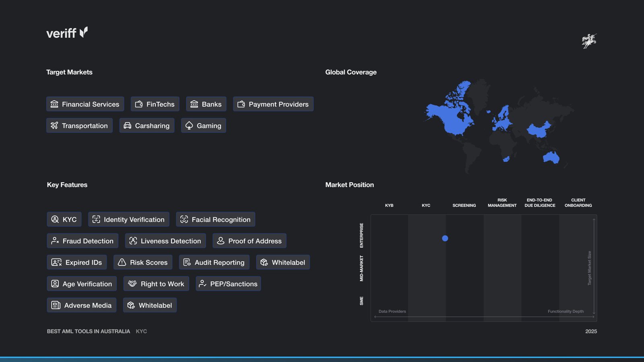Click the 'Global Coverage' heading
This screenshot has height=362, width=644.
pos(351,72)
